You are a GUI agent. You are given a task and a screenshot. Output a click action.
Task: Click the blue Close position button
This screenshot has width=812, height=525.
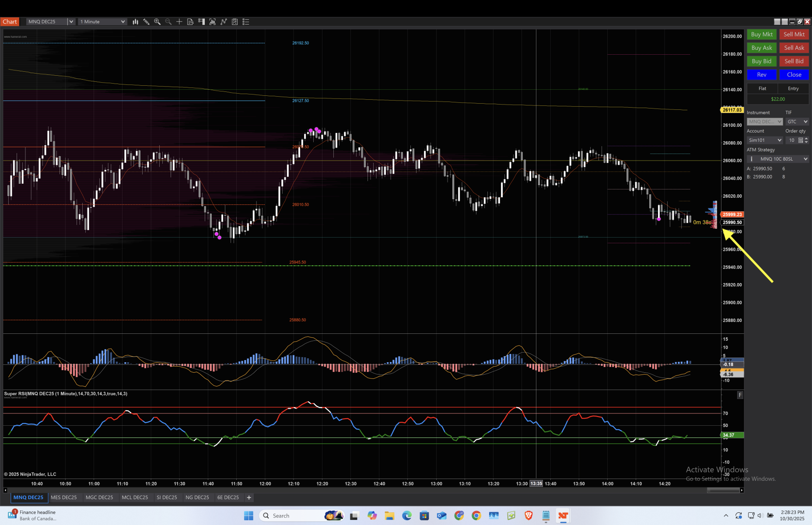pyautogui.click(x=794, y=75)
